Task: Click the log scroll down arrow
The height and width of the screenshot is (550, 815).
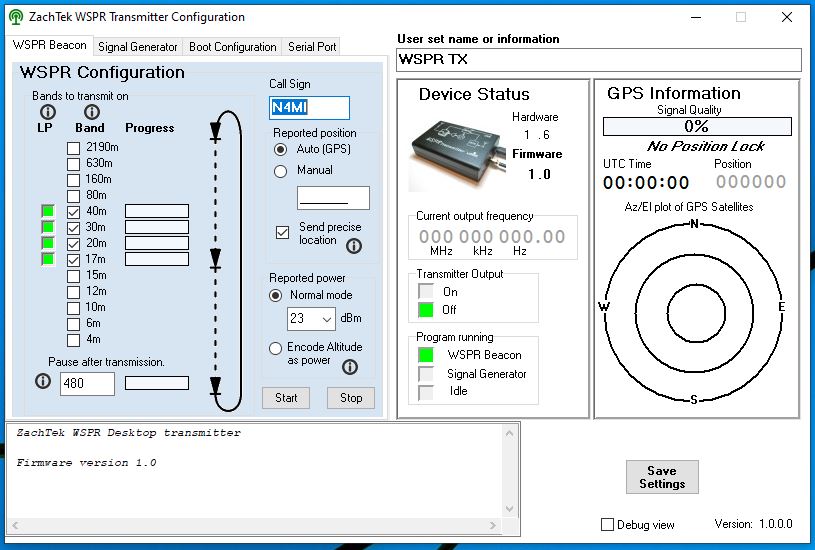Action: click(509, 509)
